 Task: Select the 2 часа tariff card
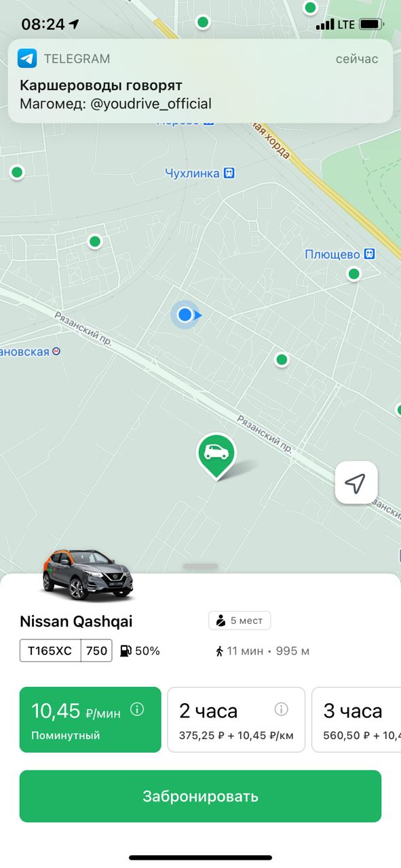[x=236, y=719]
